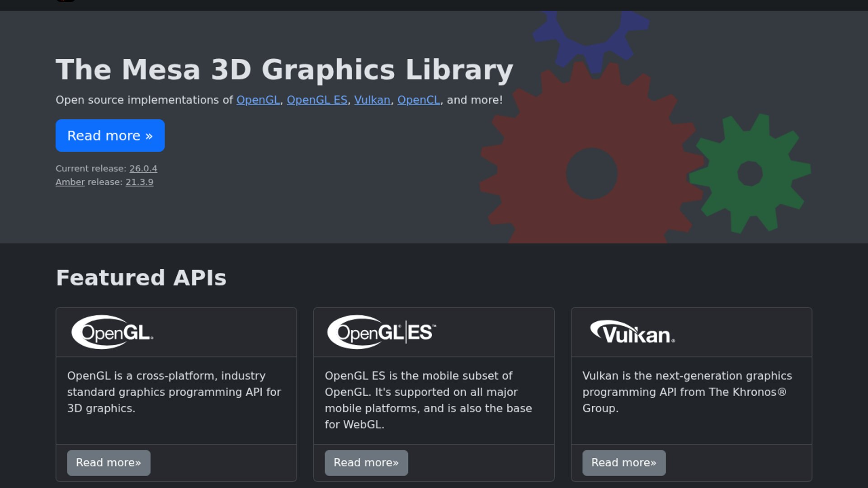
Task: Click the OpenGL logo image
Action: tap(113, 333)
